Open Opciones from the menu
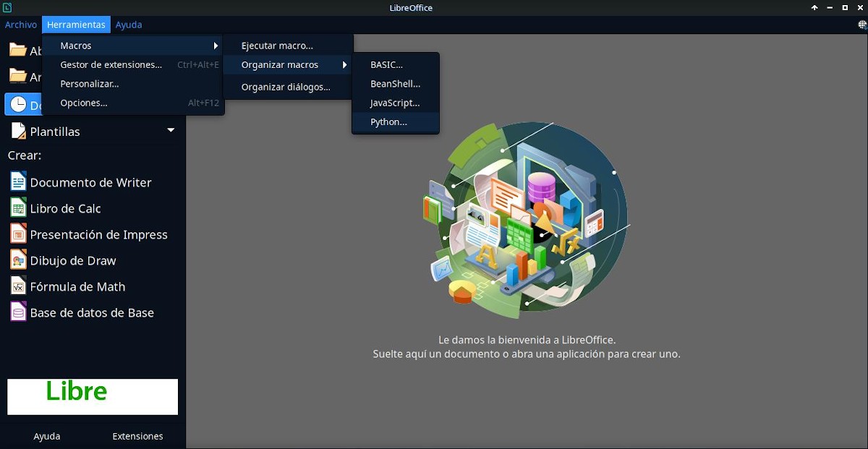The width and height of the screenshot is (868, 449). click(x=133, y=103)
